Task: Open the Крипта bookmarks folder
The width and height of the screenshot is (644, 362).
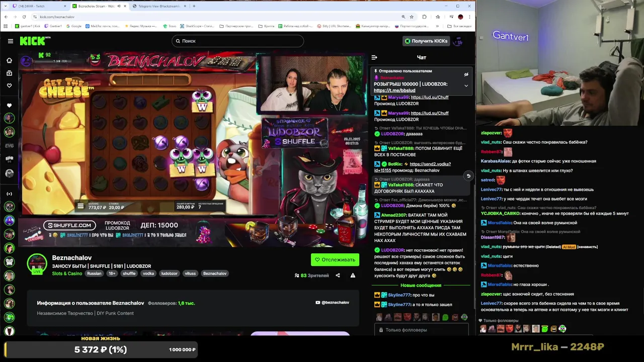Action: coord(267,26)
